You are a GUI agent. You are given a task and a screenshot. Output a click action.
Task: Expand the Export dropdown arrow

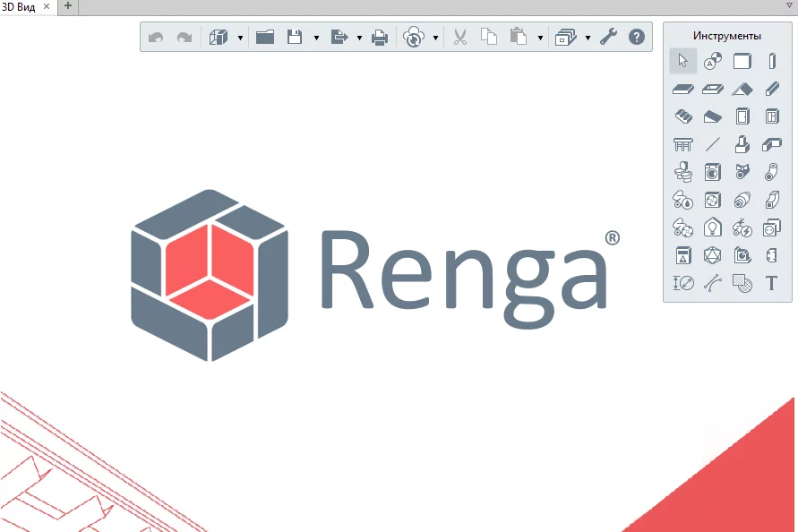coord(359,38)
